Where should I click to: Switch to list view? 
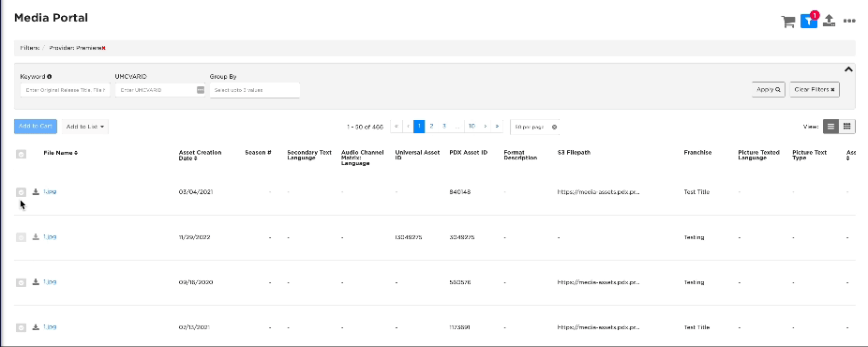(x=831, y=127)
